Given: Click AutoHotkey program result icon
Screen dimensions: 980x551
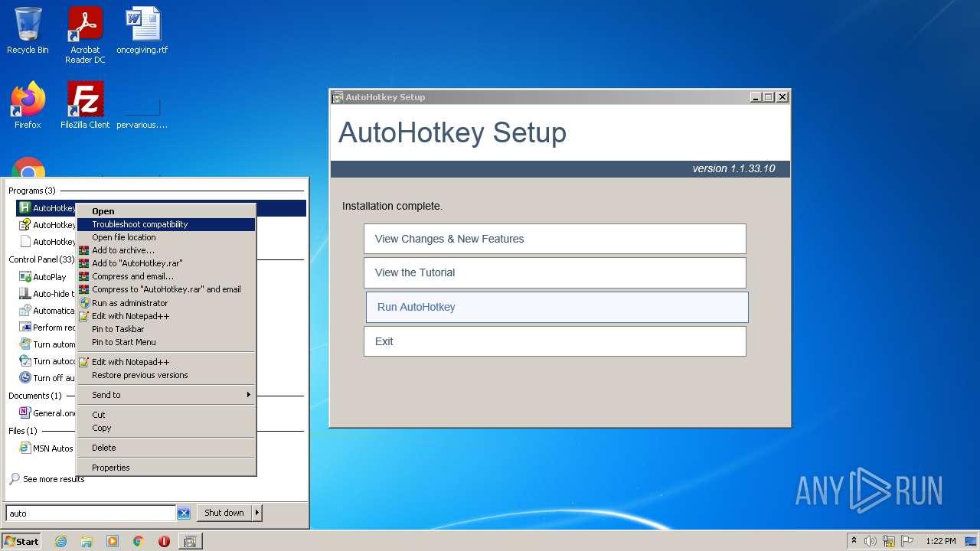Looking at the screenshot, I should coord(24,208).
